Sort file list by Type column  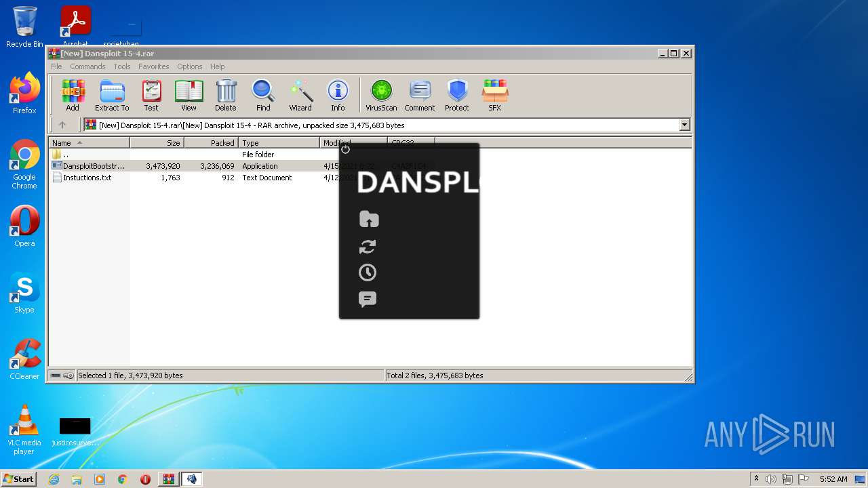279,143
